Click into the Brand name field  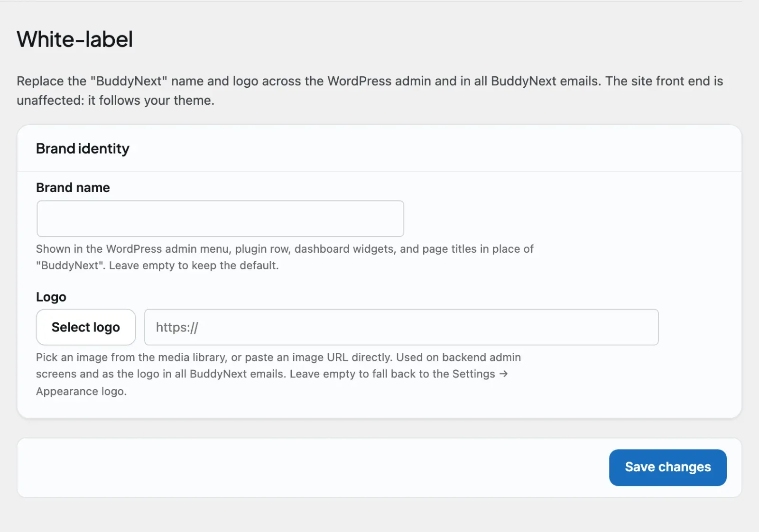[220, 219]
